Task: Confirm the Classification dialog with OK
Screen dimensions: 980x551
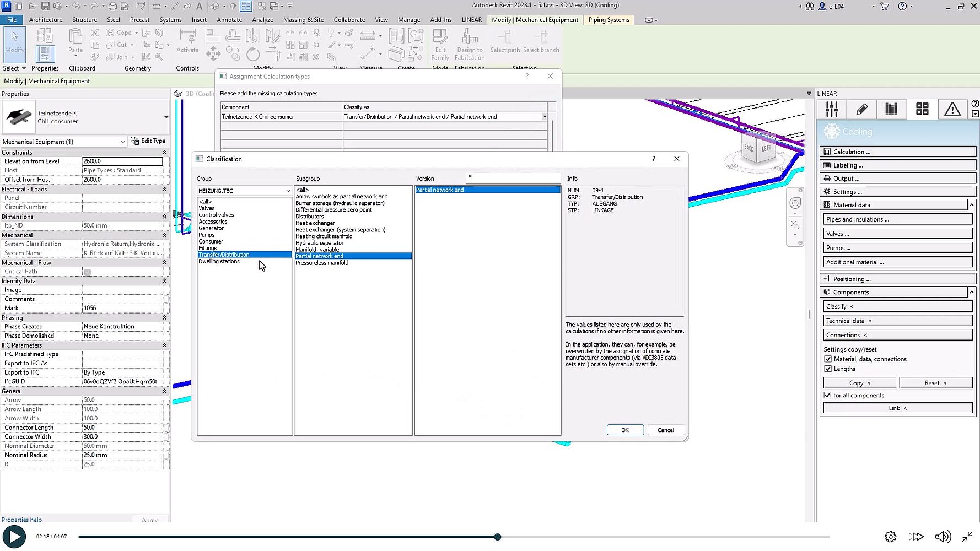Action: [x=625, y=430]
